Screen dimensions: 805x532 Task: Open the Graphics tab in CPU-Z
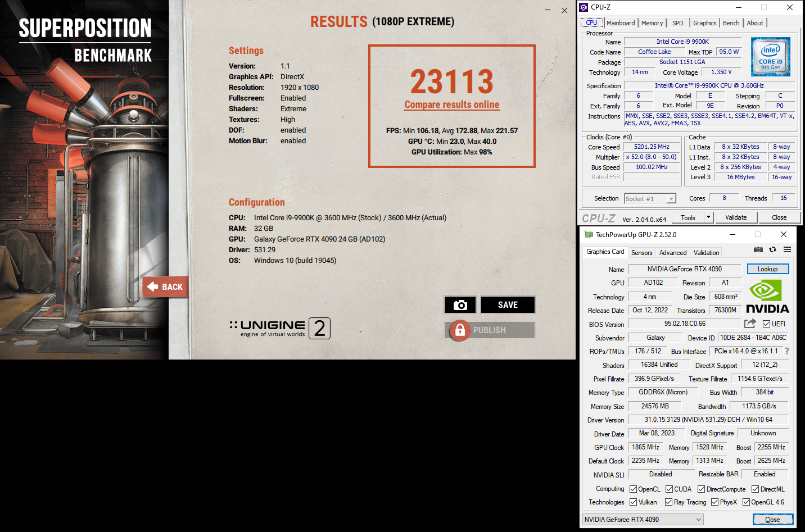[704, 23]
